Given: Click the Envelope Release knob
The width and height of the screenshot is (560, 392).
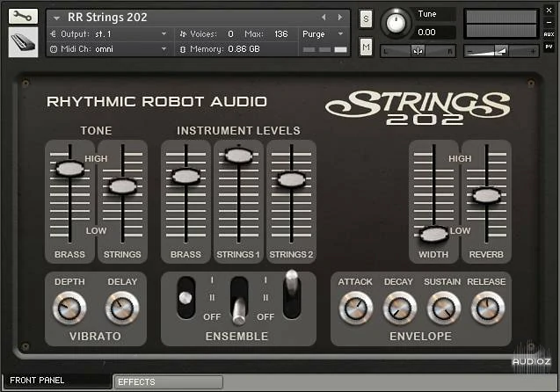Looking at the screenshot, I should point(488,309).
